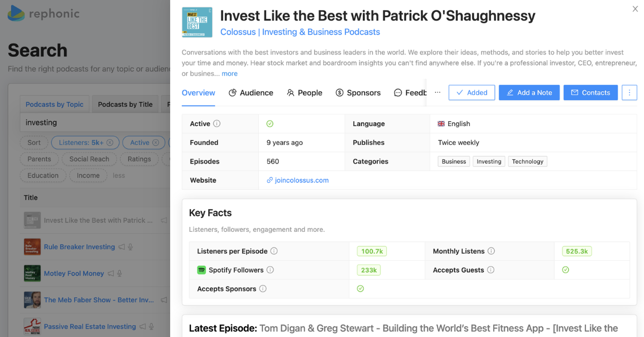This screenshot has height=337, width=644.
Task: Show more tabs via ellipsis
Action: [437, 93]
